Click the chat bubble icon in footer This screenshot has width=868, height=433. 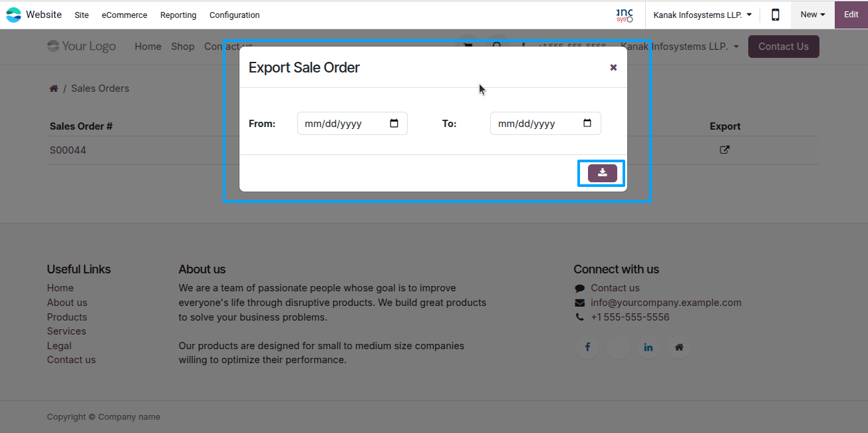(x=579, y=288)
